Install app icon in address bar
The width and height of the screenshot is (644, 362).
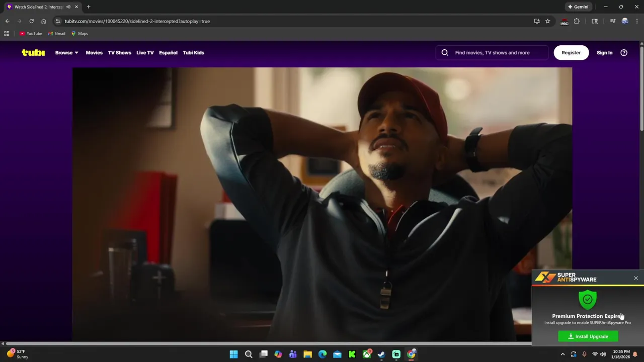pos(537,21)
